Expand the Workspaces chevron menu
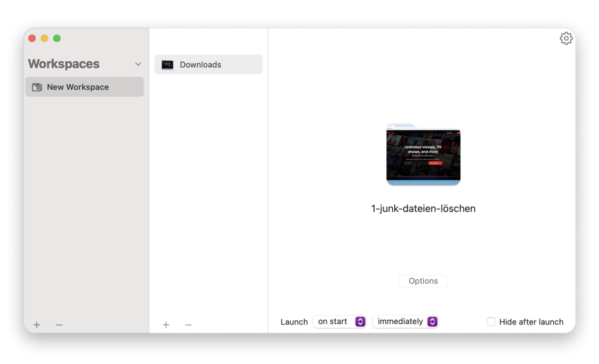The height and width of the screenshot is (364, 599). pyautogui.click(x=138, y=64)
